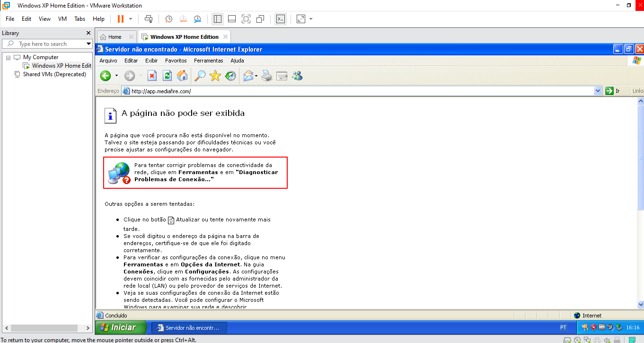This screenshot has height=343, width=644.
Task: Click the Links toolbar label
Action: 638,91
